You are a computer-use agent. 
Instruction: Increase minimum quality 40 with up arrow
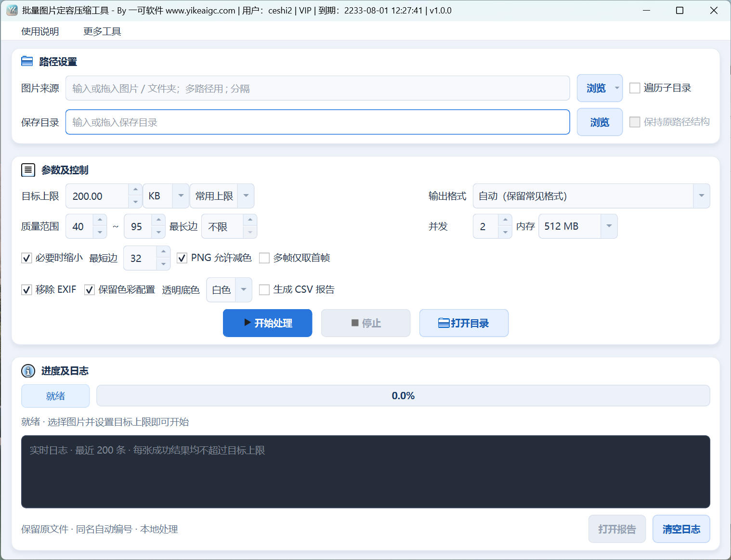[100, 220]
